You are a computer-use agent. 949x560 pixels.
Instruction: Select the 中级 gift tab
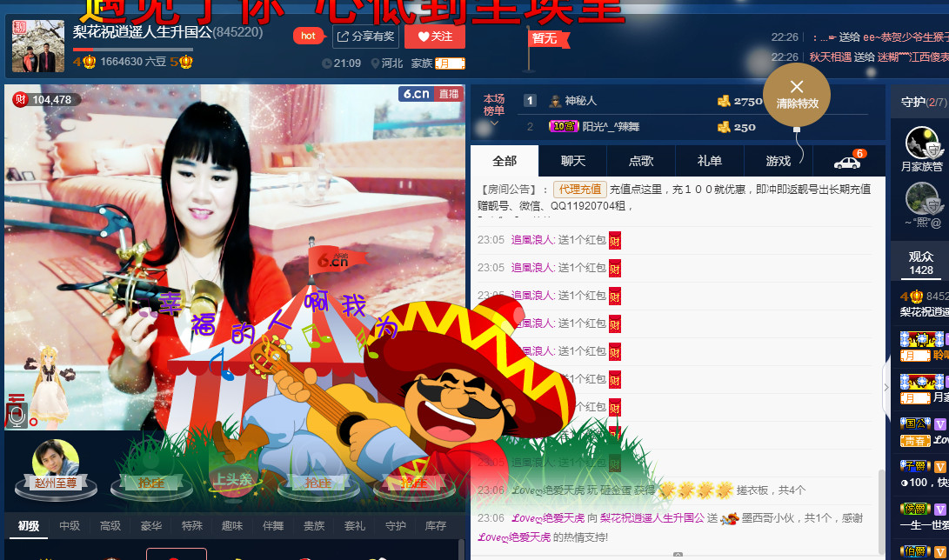(70, 525)
